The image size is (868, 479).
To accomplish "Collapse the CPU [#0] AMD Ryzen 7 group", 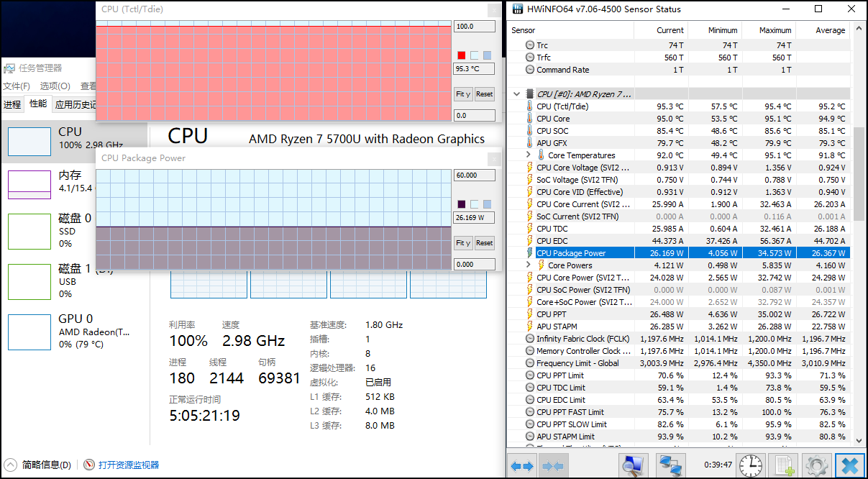I will (516, 94).
